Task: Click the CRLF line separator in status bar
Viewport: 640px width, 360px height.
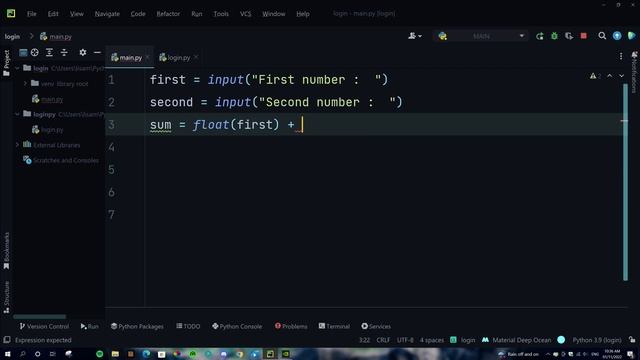Action: click(x=383, y=340)
